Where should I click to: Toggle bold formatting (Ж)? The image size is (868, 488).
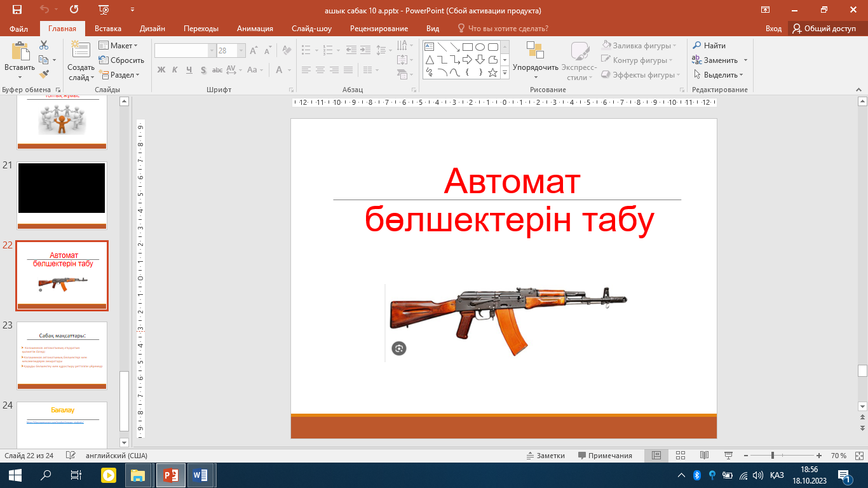161,70
